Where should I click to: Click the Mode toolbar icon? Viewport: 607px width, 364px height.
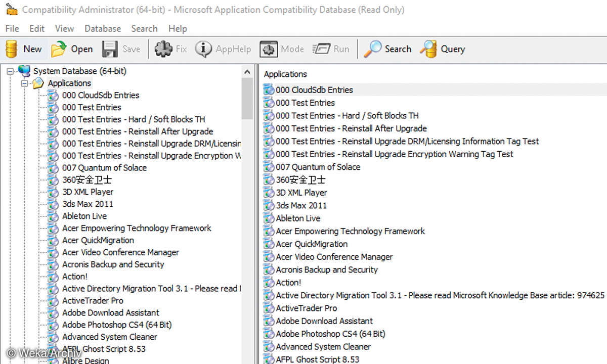[269, 49]
